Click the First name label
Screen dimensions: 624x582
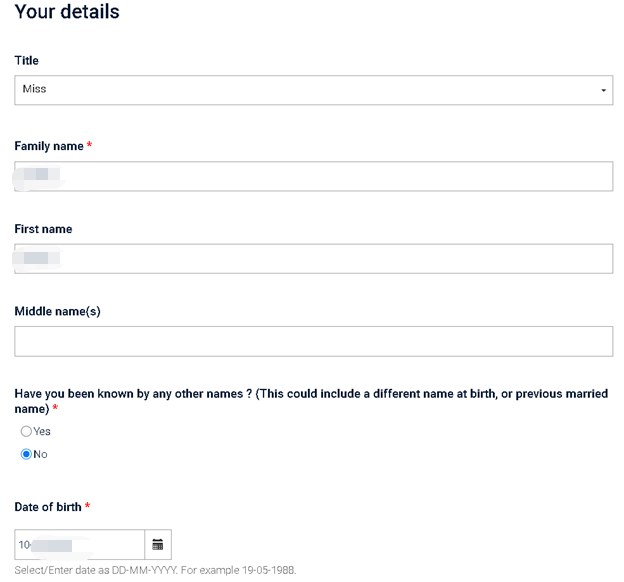pyautogui.click(x=43, y=229)
